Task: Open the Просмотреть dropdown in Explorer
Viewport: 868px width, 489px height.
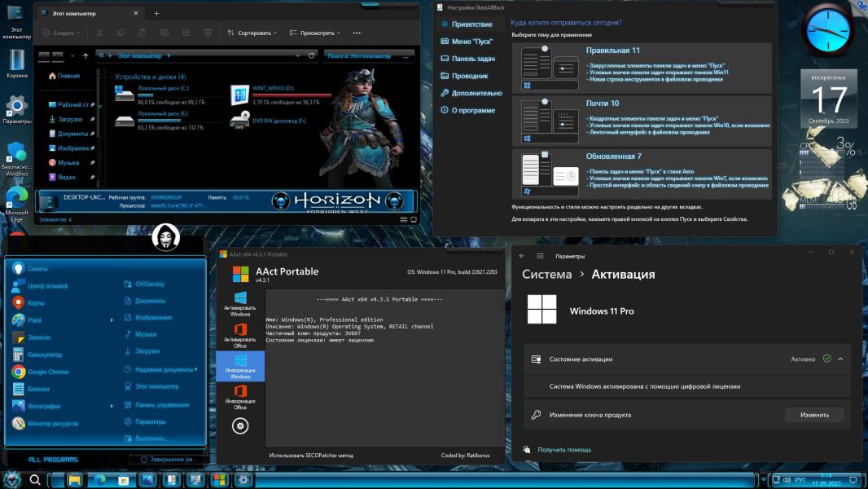Action: coord(315,33)
